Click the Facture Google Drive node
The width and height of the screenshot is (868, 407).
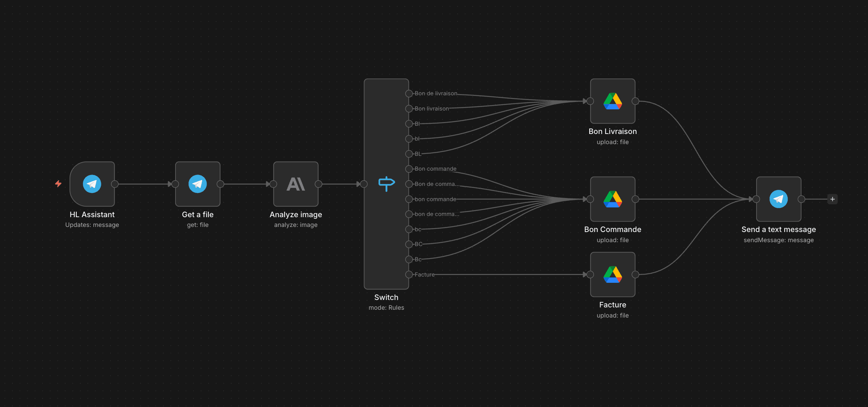(x=612, y=275)
